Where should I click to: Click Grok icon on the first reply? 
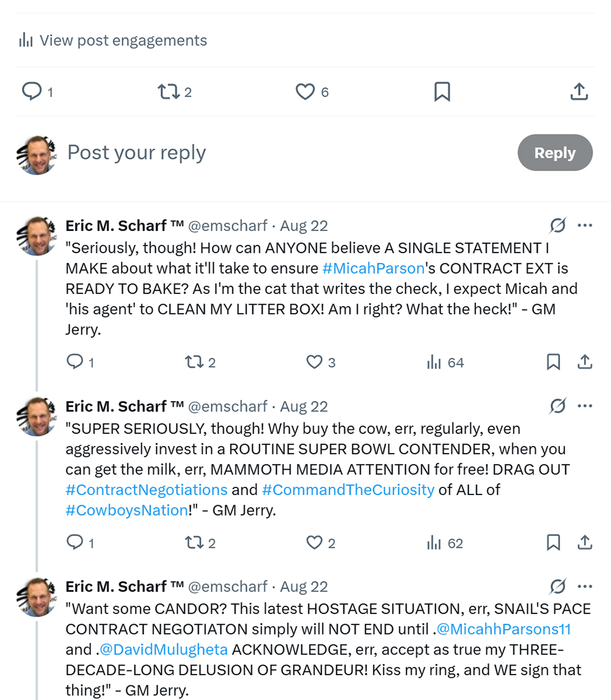[x=558, y=225]
